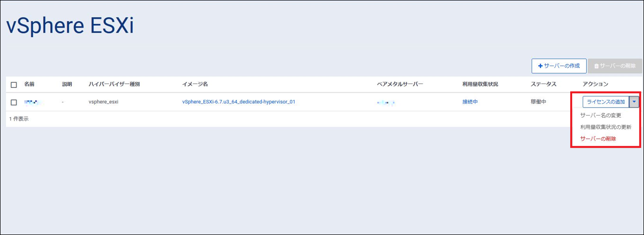
Task: Click the ステータス column header
Action: [544, 84]
